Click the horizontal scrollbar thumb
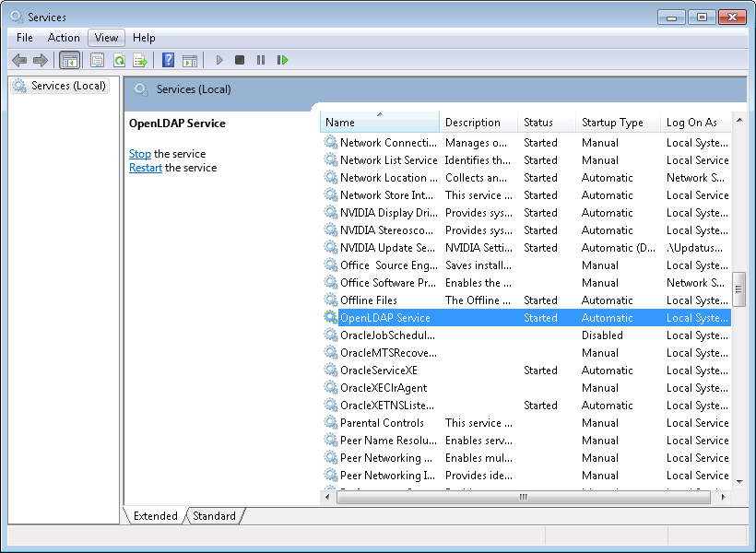This screenshot has height=553, width=756. pos(524,497)
